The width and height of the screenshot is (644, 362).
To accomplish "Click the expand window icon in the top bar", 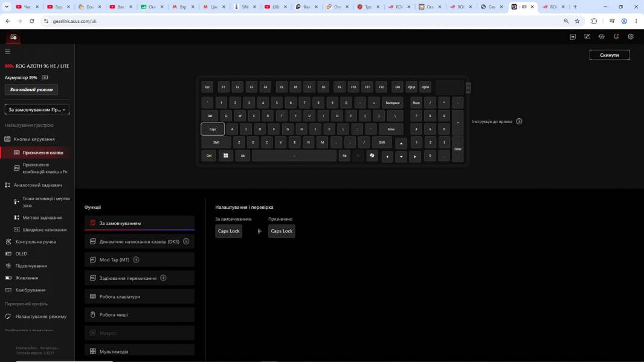I will point(587,37).
